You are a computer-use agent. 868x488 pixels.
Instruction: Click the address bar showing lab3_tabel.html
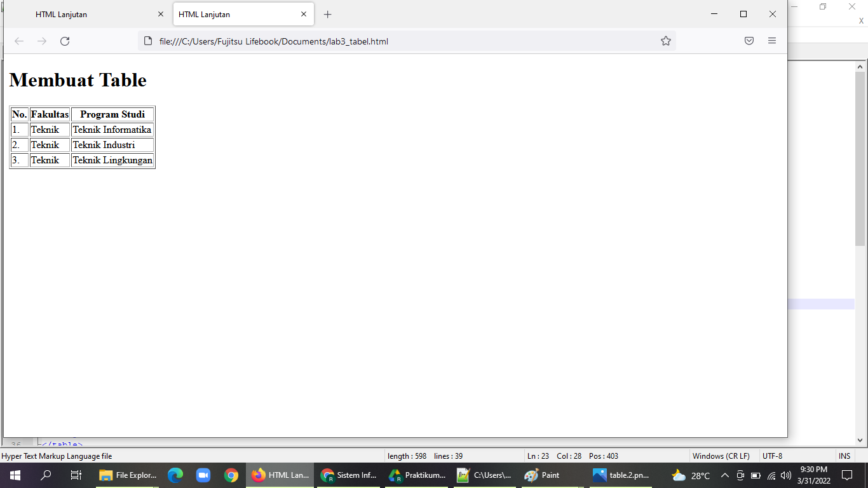(x=407, y=41)
